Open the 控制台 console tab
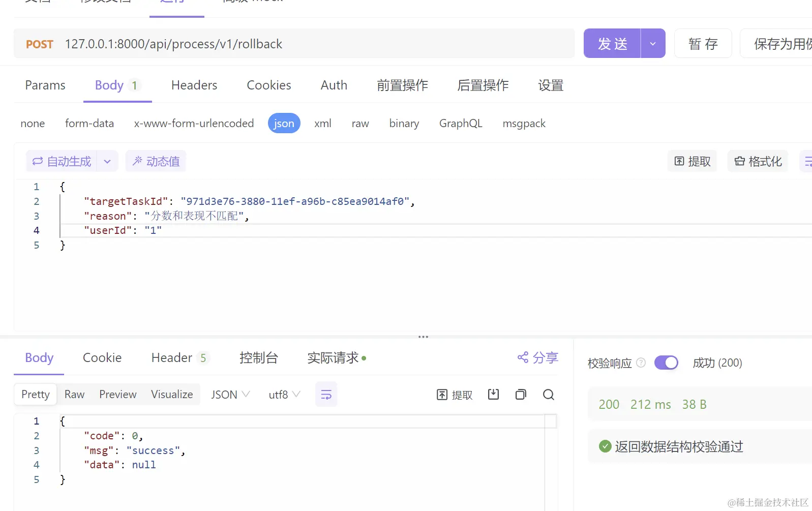This screenshot has width=812, height=511. point(259,358)
